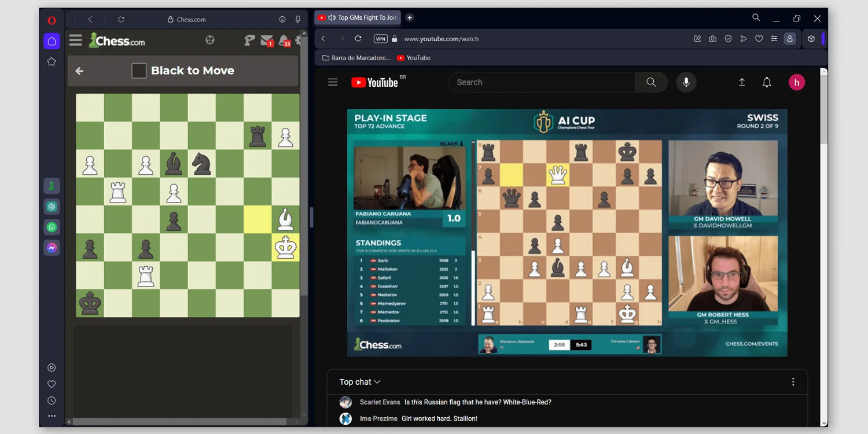Viewport: 868px width, 434px height.
Task: Open WhatsApp in the Opera sidebar
Action: tap(52, 227)
